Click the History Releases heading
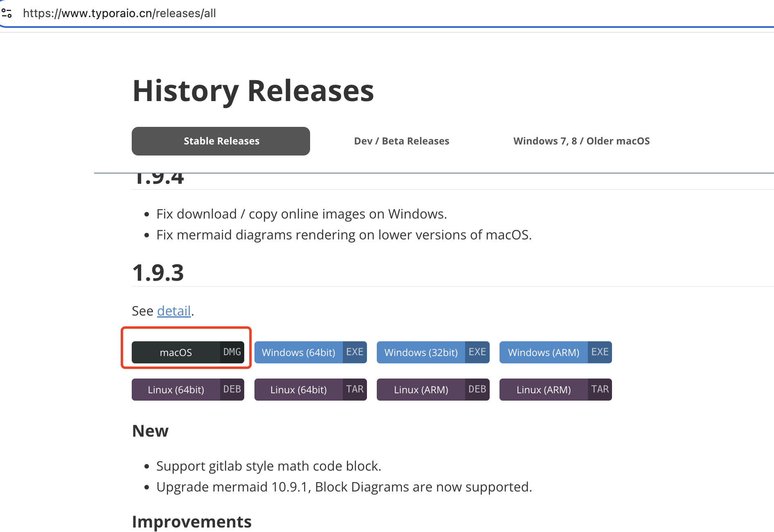Screen dimensions: 774x532 (253, 91)
